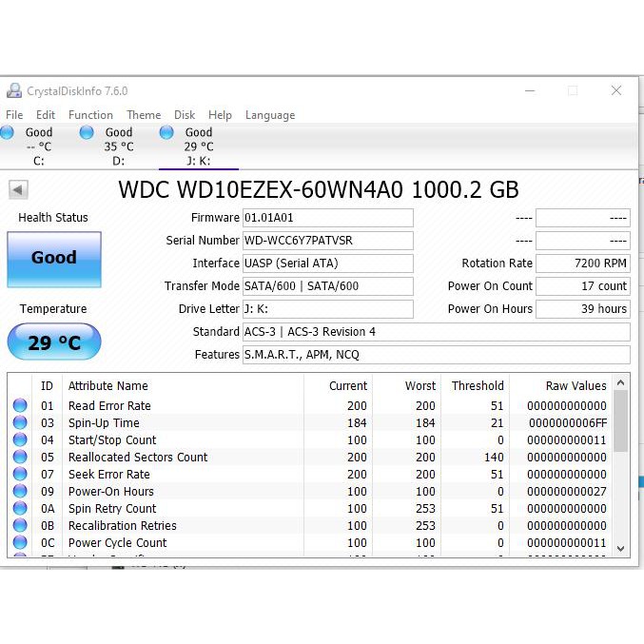Click the Threshold column header
The image size is (644, 644).
476,385
